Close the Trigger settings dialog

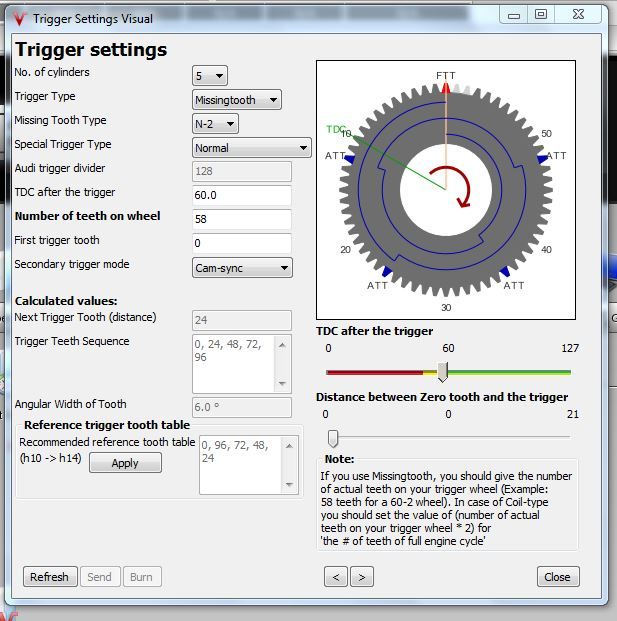558,577
